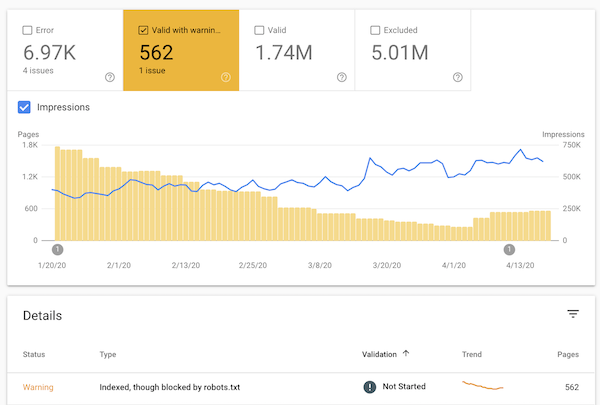
Task: Open the Indexed, though blocked by robots.txt issue
Action: click(170, 387)
